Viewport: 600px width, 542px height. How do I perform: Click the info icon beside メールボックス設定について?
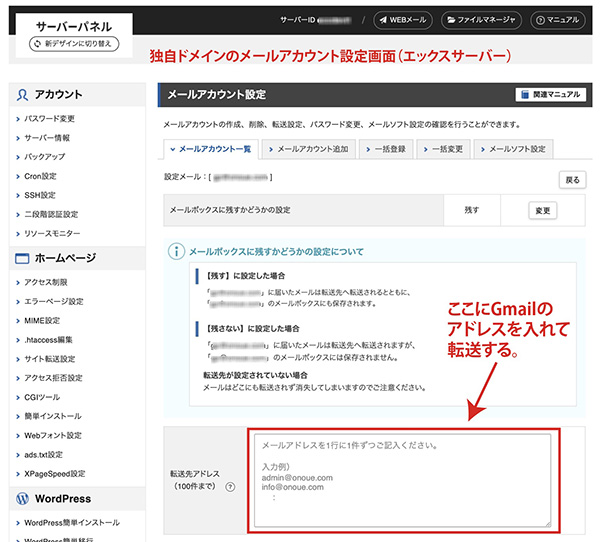pyautogui.click(x=176, y=251)
